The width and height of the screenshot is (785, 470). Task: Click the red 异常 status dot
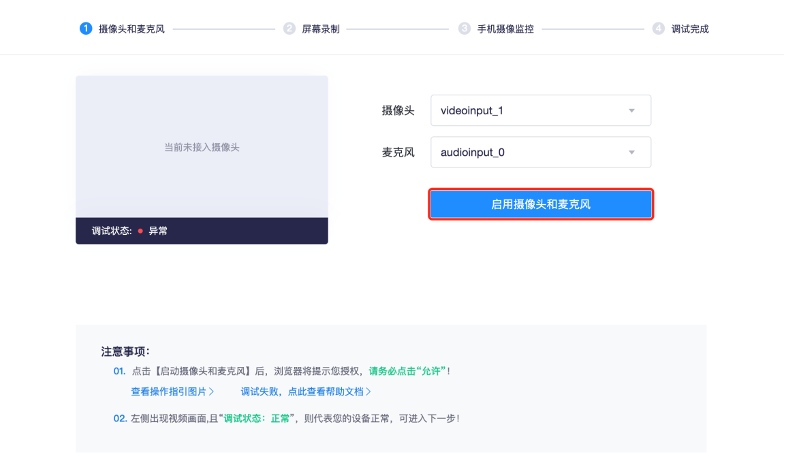pyautogui.click(x=141, y=231)
